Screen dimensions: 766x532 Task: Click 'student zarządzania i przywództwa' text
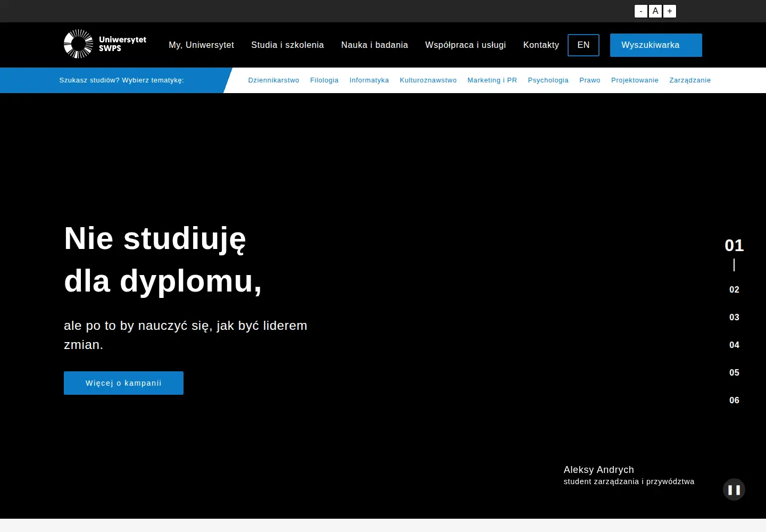[x=629, y=481]
